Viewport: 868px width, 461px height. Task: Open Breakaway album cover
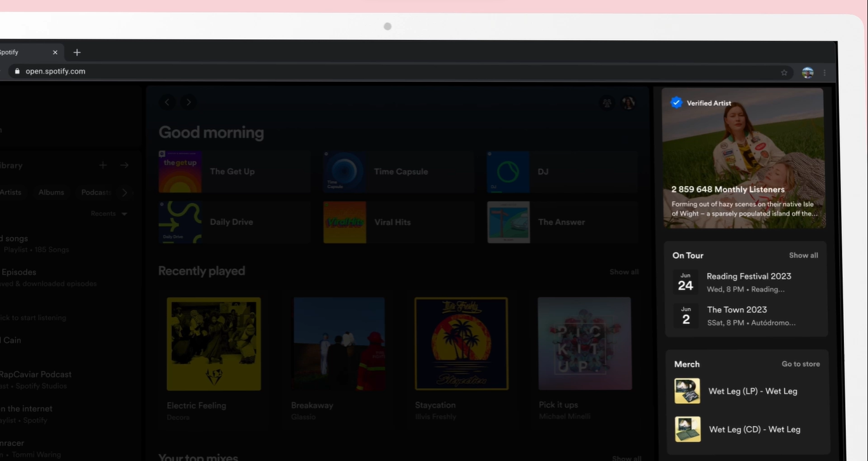(x=338, y=344)
